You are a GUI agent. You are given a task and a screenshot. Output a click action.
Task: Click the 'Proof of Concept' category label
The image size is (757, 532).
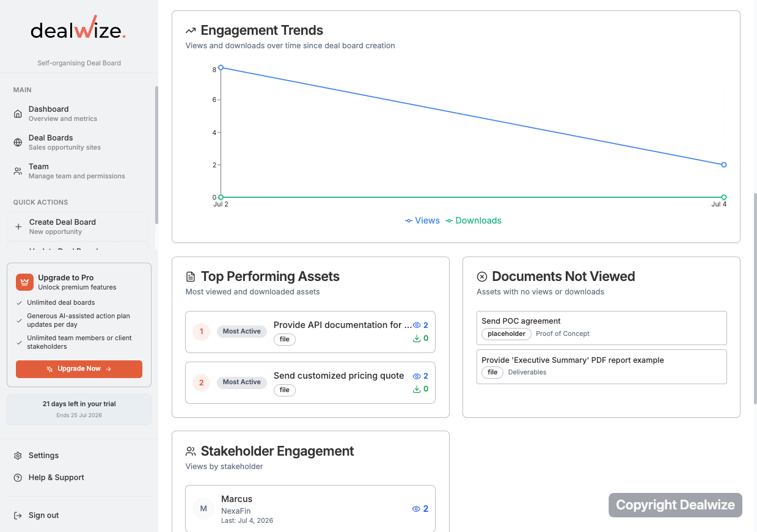tap(563, 334)
